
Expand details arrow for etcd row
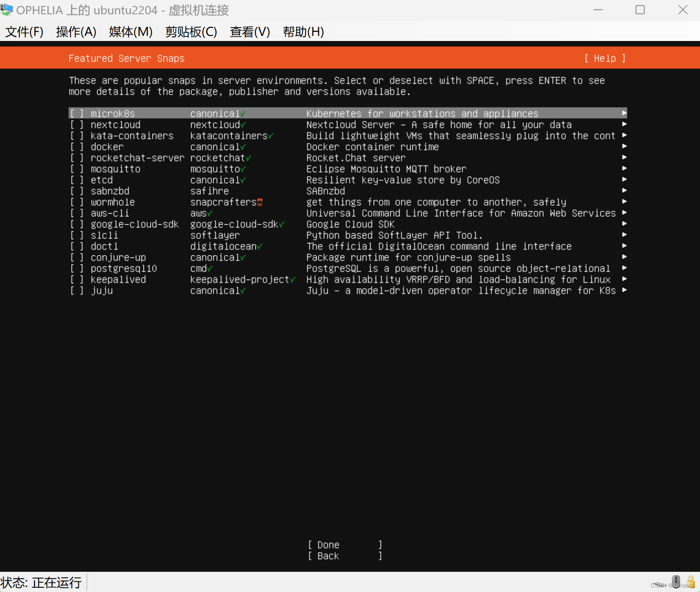pyautogui.click(x=624, y=179)
